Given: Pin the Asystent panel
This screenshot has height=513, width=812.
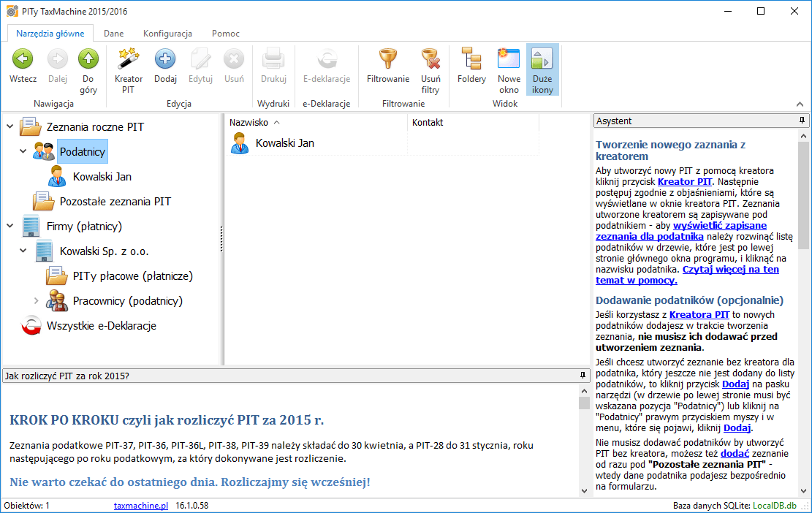Looking at the screenshot, I should pyautogui.click(x=802, y=121).
